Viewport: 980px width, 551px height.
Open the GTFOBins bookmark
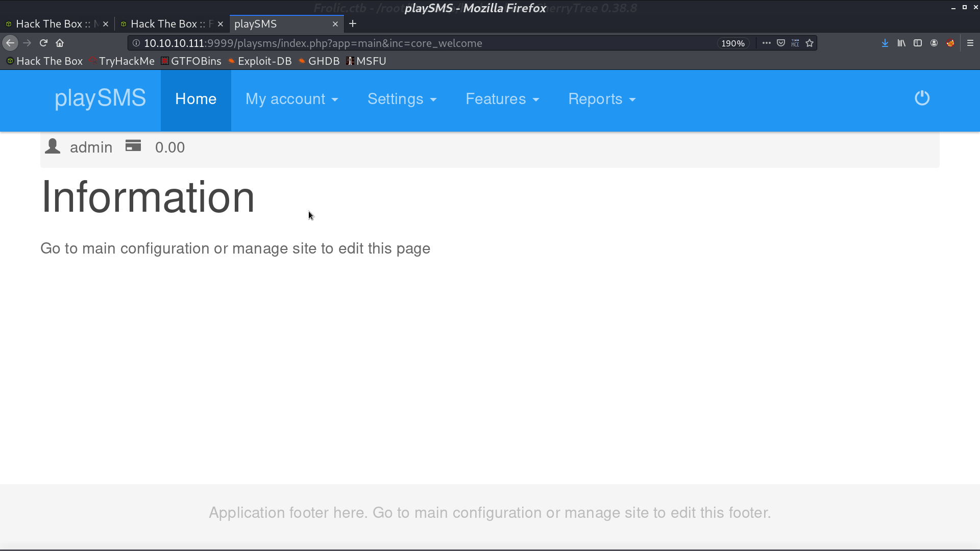point(191,61)
